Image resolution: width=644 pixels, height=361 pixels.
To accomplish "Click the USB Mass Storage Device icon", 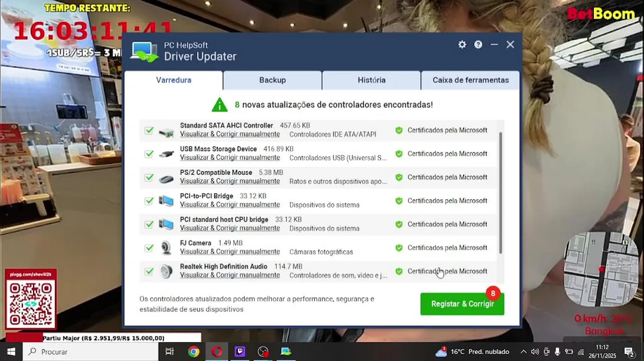I will pos(166,154).
